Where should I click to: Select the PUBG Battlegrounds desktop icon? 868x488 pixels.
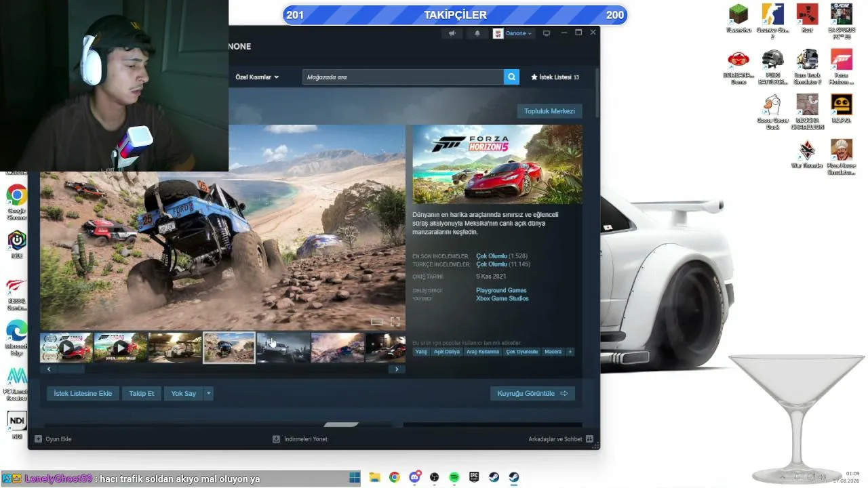pos(772,66)
